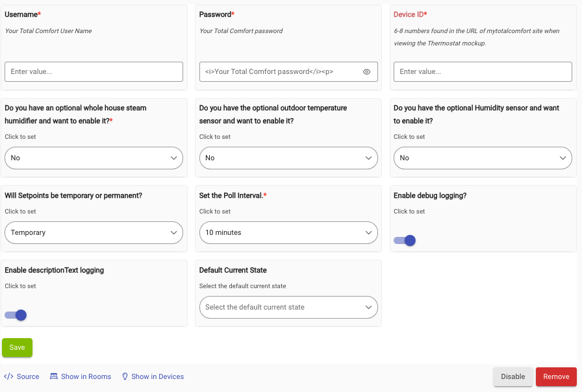This screenshot has height=392, width=582.
Task: Open the Show in Devices link
Action: 153,376
